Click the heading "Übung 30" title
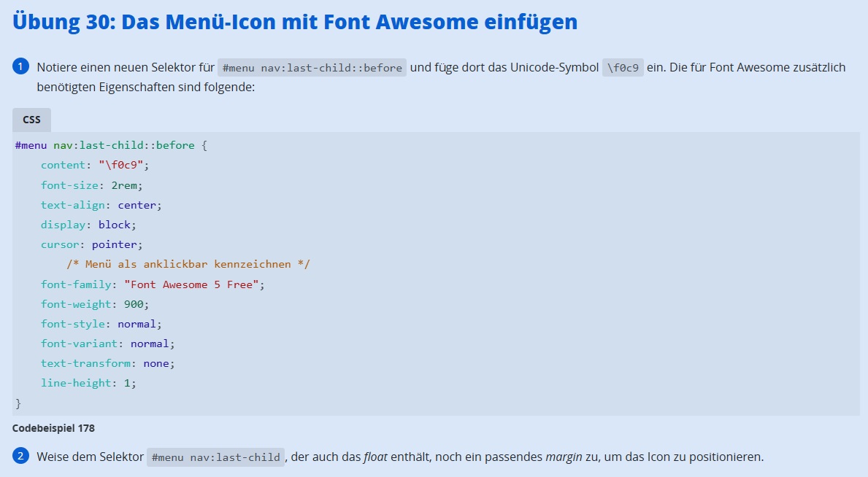Image resolution: width=868 pixels, height=477 pixels. tap(294, 22)
